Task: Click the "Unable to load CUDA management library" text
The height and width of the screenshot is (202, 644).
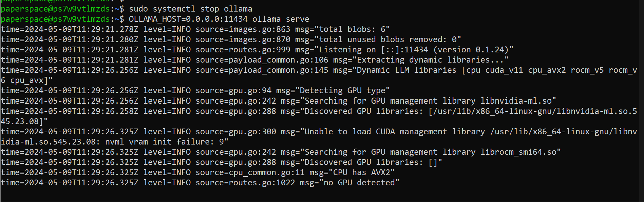Action: point(394,132)
